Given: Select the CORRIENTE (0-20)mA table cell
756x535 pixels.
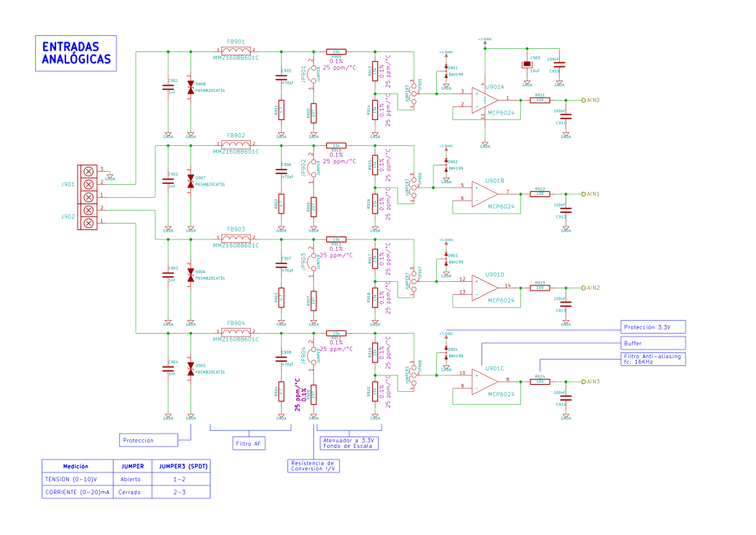Looking at the screenshot, I should click(x=77, y=492).
